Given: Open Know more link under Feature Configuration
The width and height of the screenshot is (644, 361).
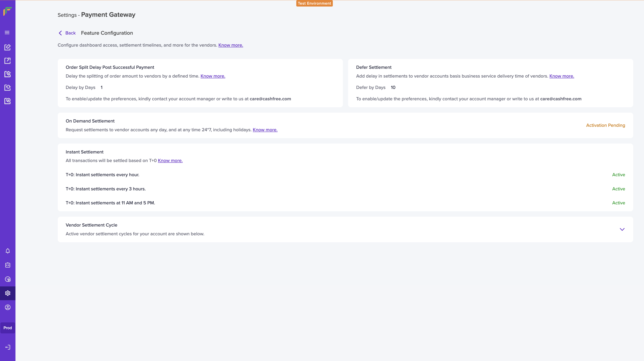Looking at the screenshot, I should 231,45.
